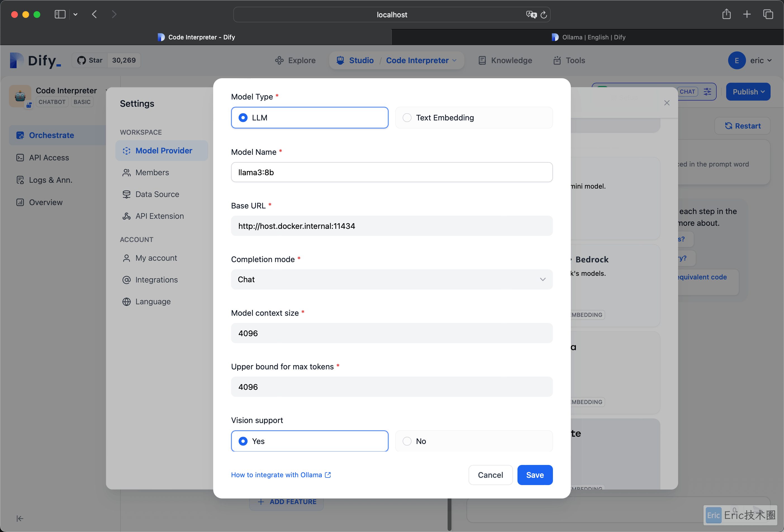
Task: Click the Data Source database icon
Action: pyautogui.click(x=127, y=194)
